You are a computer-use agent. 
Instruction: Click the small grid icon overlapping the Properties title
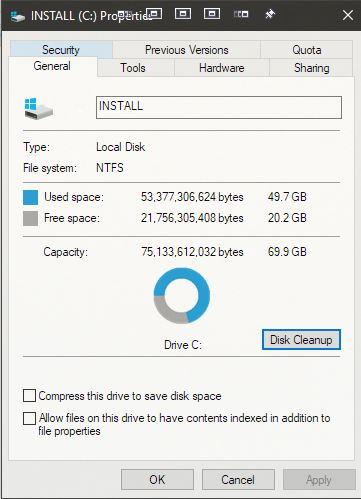(x=125, y=14)
